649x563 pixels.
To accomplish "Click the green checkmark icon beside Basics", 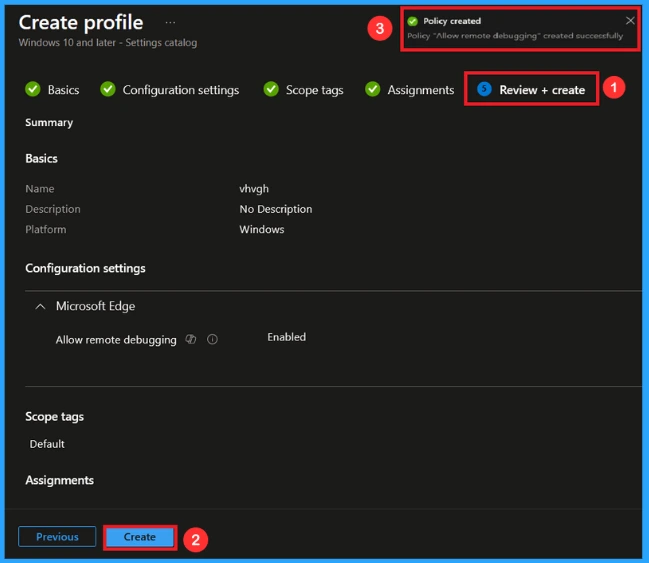I will coord(33,89).
